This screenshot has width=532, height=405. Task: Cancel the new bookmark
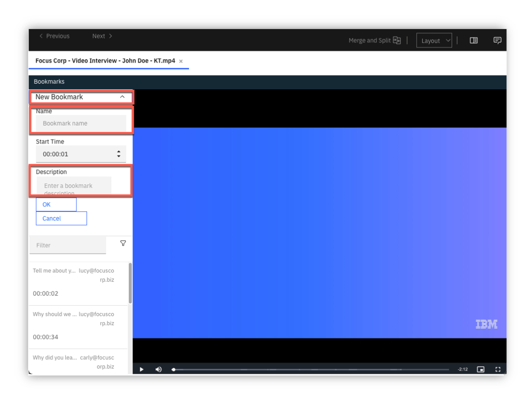61,218
